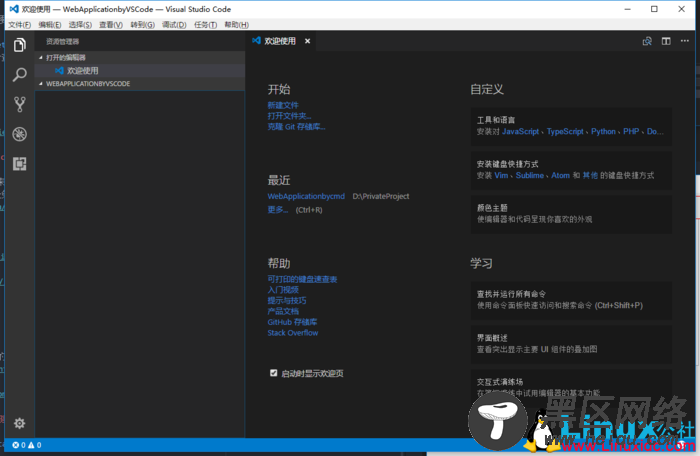Open the GitHub 存储库 link
The image size is (700, 456).
292,322
